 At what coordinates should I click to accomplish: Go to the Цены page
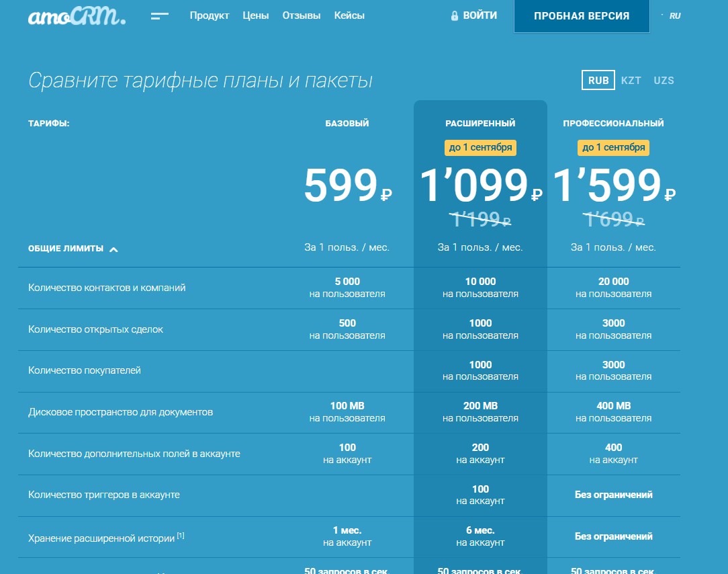click(x=255, y=15)
